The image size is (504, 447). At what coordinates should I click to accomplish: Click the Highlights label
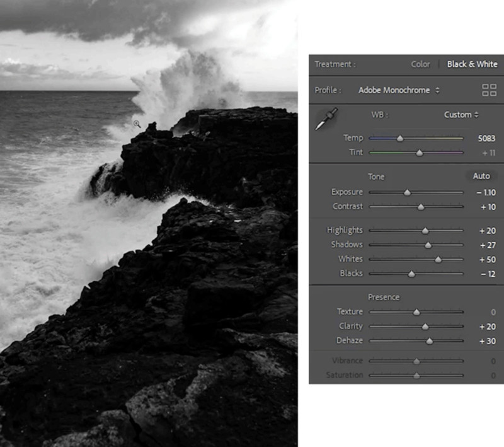(x=345, y=230)
